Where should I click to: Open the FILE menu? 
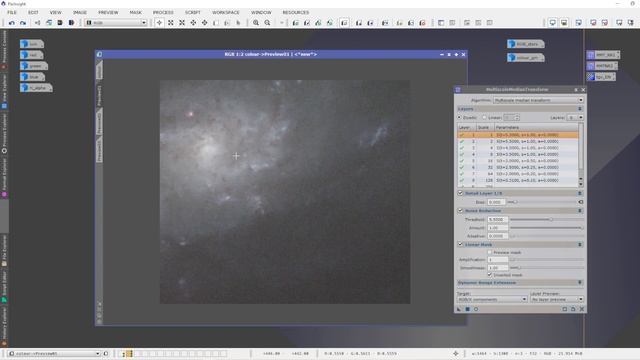(x=12, y=12)
